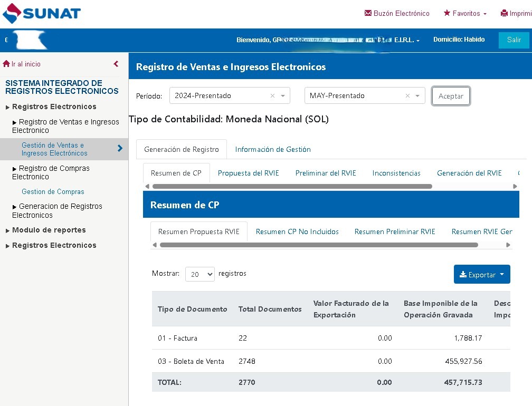Select the 01 - Factura row

(331, 338)
